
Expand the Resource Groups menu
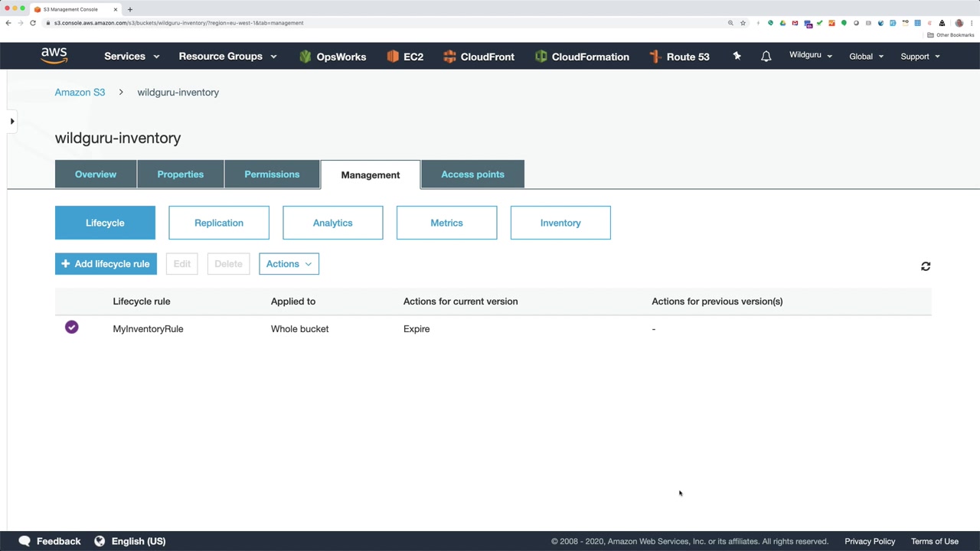tap(227, 56)
